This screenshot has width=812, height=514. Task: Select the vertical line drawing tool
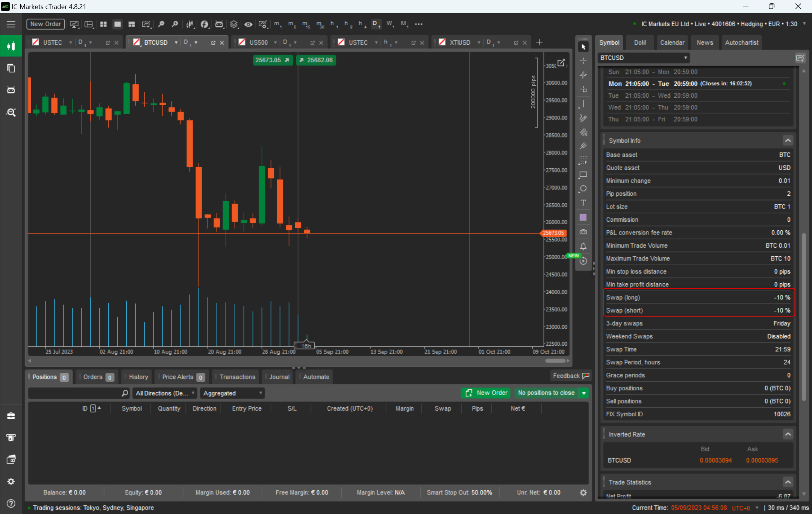click(x=583, y=104)
